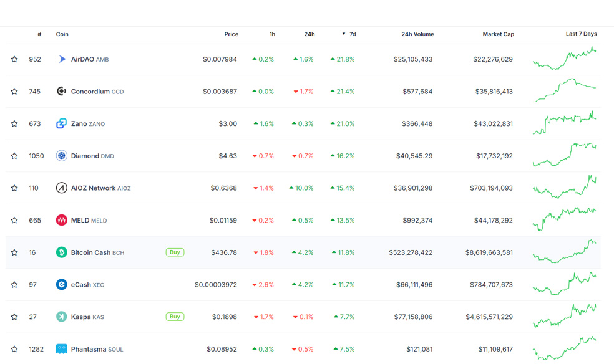Select Diamond's 24h volume $40,545.29
The image size is (614, 364).
click(x=414, y=156)
